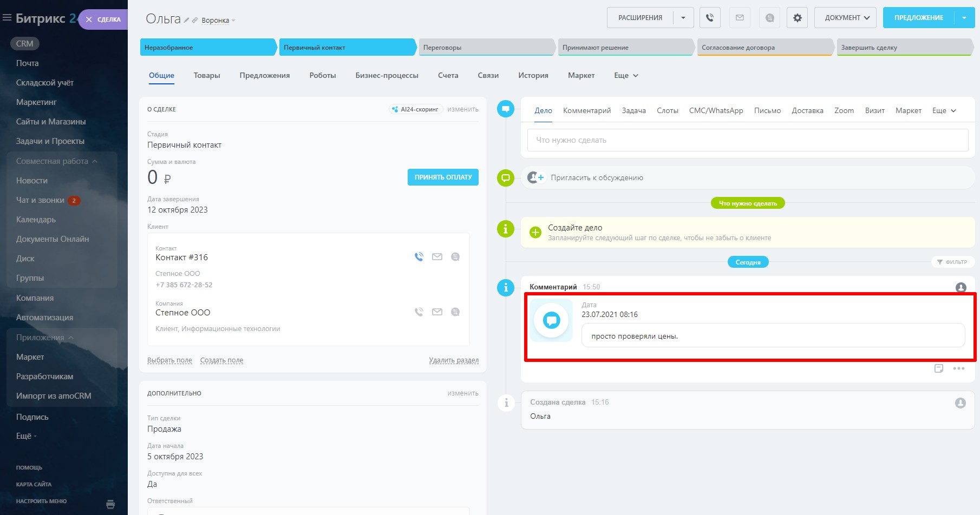Screen dimensions: 980x515
Task: Click the Что нужно сделать input field
Action: pos(748,140)
